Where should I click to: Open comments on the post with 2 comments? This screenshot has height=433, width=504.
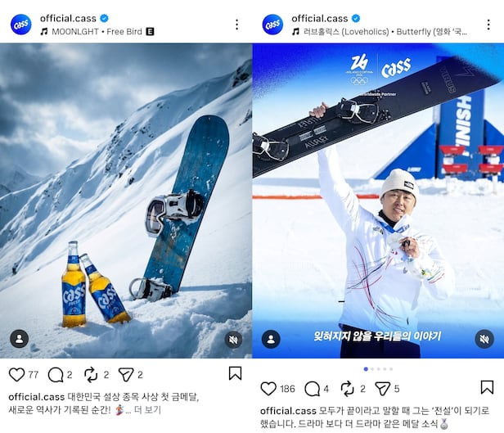(x=56, y=375)
